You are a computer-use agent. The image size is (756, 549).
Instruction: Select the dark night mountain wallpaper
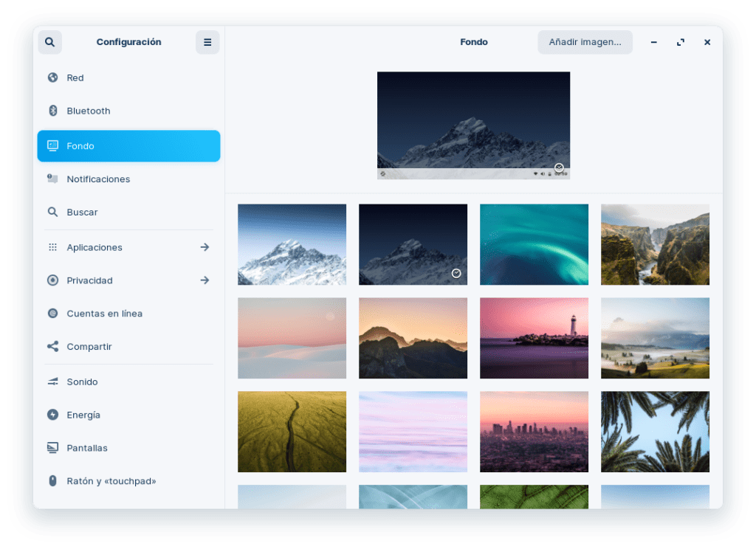click(x=413, y=244)
